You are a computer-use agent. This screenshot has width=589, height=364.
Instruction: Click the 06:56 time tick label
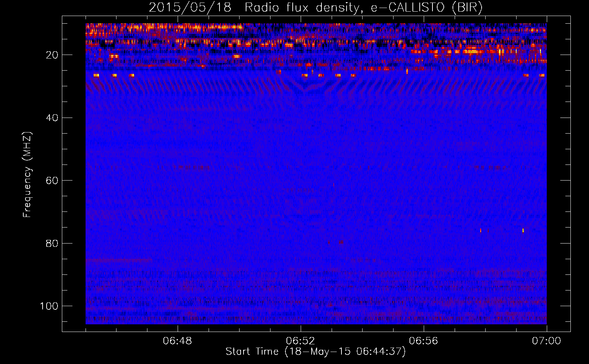[424, 341]
